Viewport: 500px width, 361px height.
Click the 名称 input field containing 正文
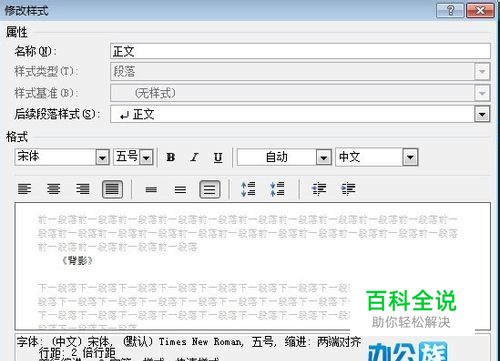coord(300,51)
